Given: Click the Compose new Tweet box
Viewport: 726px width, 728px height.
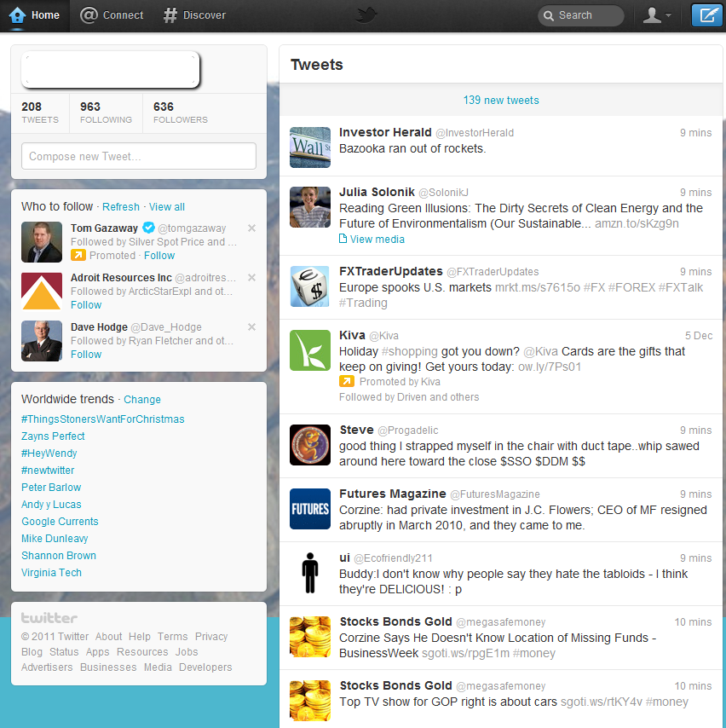Looking at the screenshot, I should click(139, 156).
